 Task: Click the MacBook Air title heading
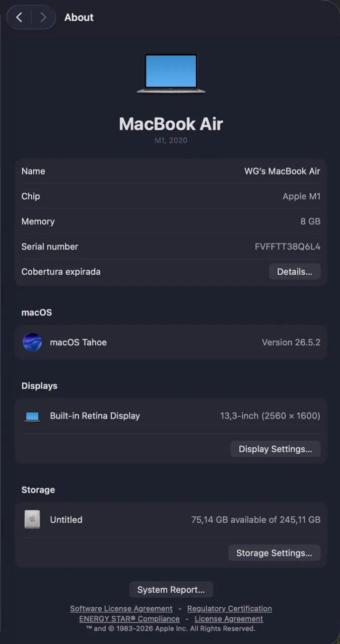171,124
